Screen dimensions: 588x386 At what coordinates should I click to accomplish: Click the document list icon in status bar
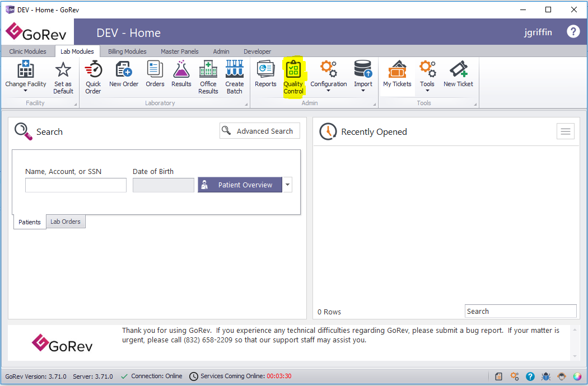[498, 376]
